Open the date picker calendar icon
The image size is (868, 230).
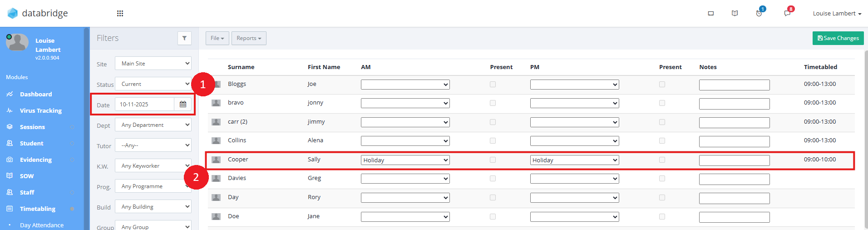pos(183,105)
